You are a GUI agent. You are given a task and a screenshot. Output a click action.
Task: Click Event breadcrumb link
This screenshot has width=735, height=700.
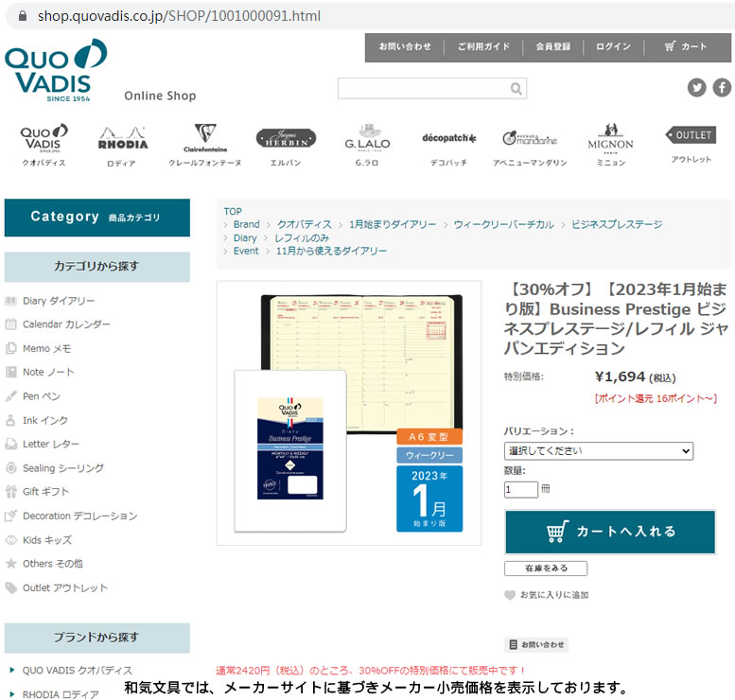(x=246, y=252)
